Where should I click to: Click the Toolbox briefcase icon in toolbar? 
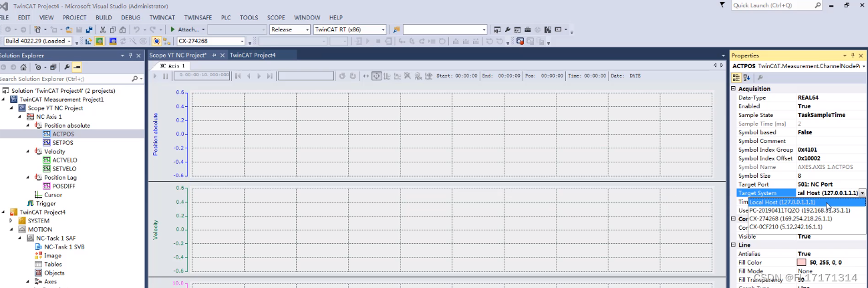527,29
